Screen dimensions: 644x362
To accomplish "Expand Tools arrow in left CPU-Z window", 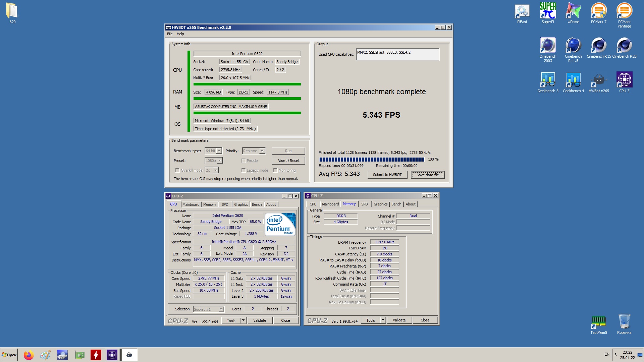I will point(244,320).
